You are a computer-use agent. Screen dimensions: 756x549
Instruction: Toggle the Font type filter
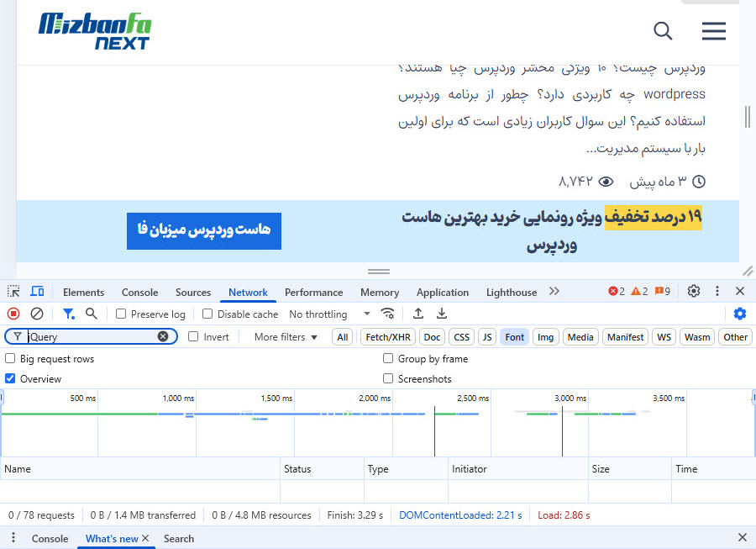(x=514, y=337)
